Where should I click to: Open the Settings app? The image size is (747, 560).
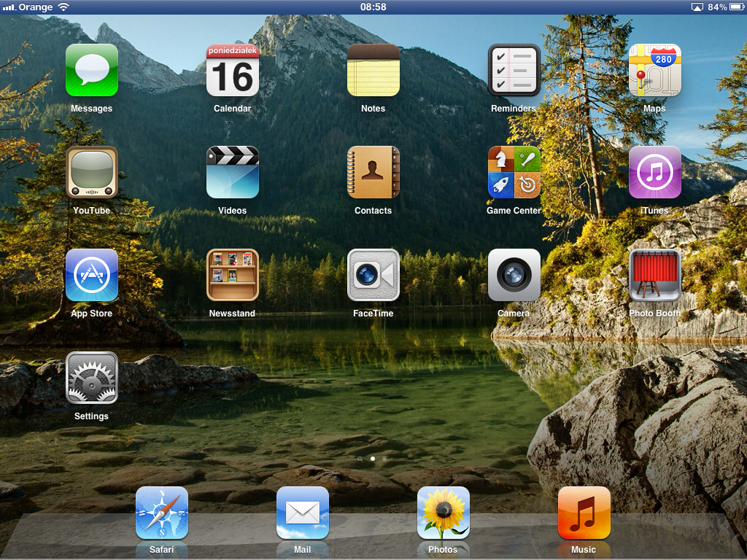tap(91, 378)
